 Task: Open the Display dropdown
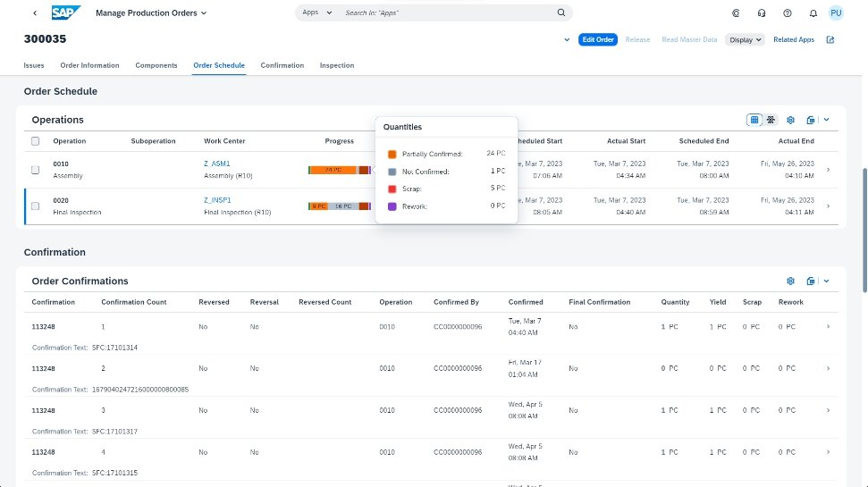click(745, 39)
